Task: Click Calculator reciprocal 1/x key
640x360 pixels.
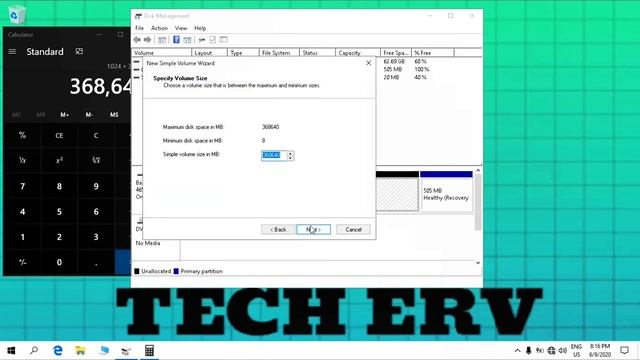Action: tap(22, 160)
